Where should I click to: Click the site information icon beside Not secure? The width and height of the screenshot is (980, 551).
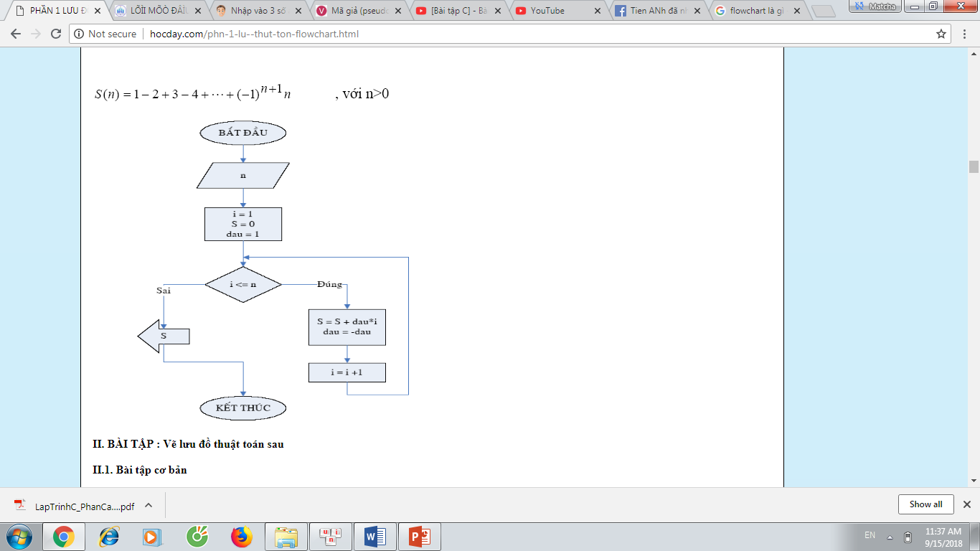(x=79, y=34)
